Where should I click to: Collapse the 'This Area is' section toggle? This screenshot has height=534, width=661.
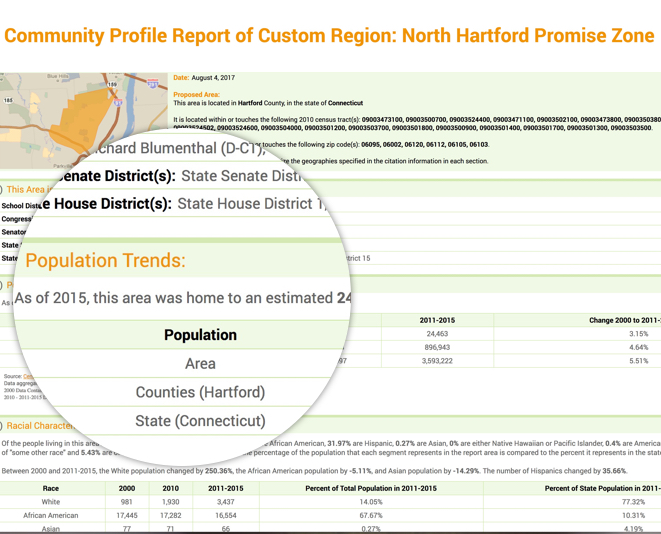1,190
